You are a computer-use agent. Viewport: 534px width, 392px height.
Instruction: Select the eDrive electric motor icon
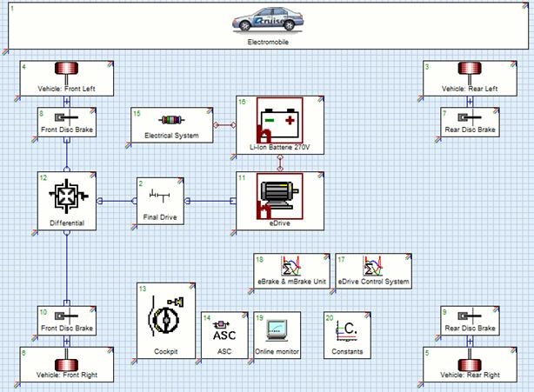(x=279, y=196)
